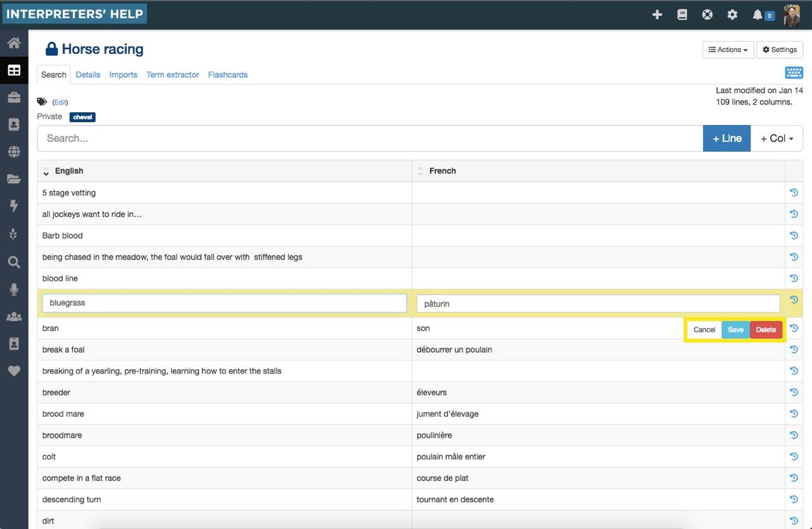Screen dimensions: 812x529
Task: Focus the glossary Search field
Action: (370, 138)
